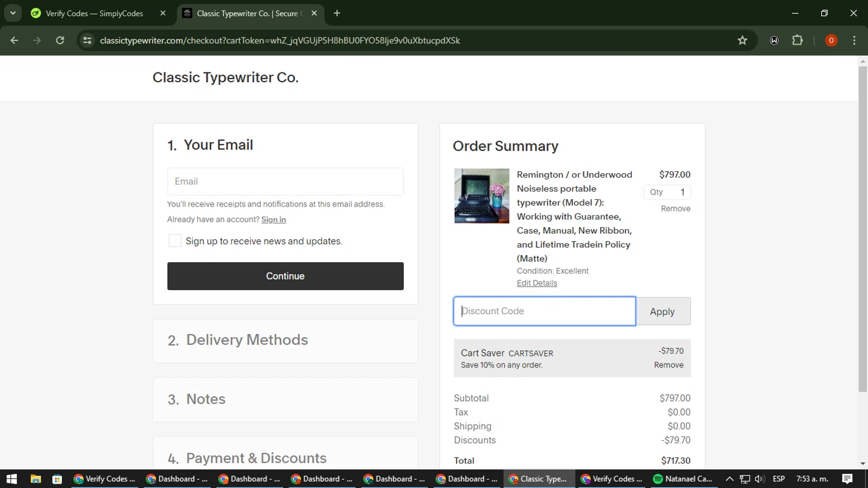The height and width of the screenshot is (488, 868).
Task: View site information icon in address bar
Action: click(87, 41)
